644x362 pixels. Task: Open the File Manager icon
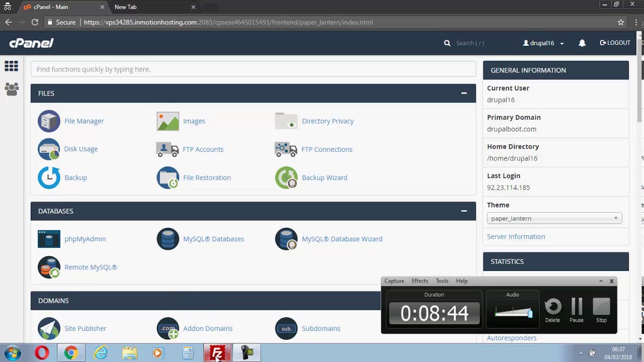point(49,121)
